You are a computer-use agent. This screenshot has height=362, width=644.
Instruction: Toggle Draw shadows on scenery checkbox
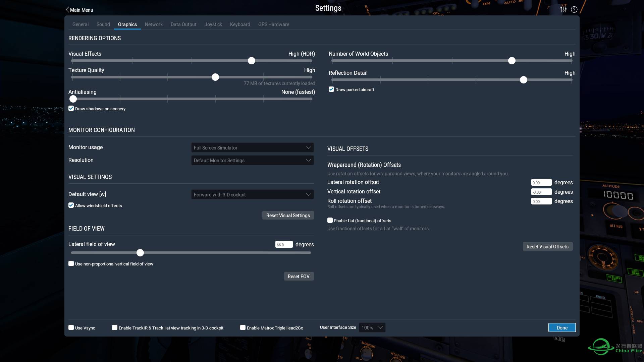(71, 109)
